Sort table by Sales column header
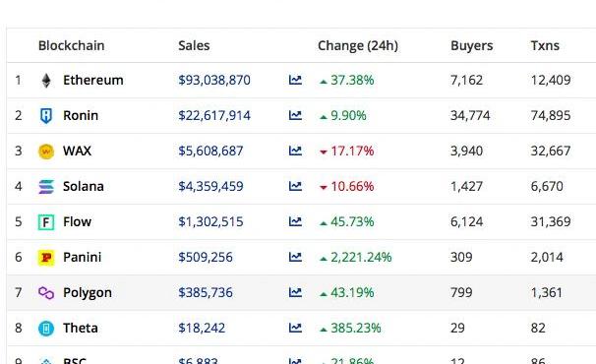596x364 pixels. tap(194, 45)
